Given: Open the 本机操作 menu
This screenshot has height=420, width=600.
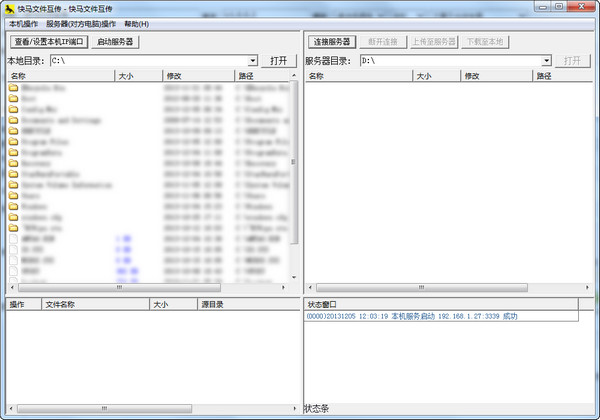Looking at the screenshot, I should click(x=23, y=24).
